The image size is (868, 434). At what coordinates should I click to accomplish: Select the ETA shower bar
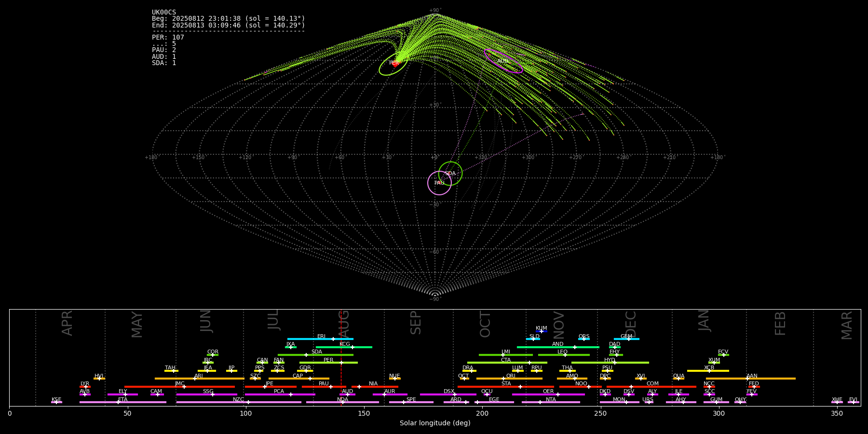(123, 402)
